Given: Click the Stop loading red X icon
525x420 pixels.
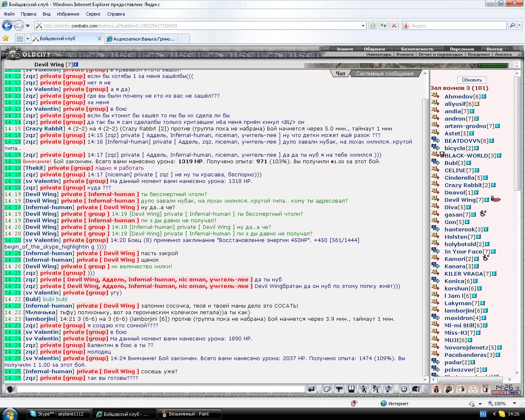Looking at the screenshot, I should (x=394, y=25).
